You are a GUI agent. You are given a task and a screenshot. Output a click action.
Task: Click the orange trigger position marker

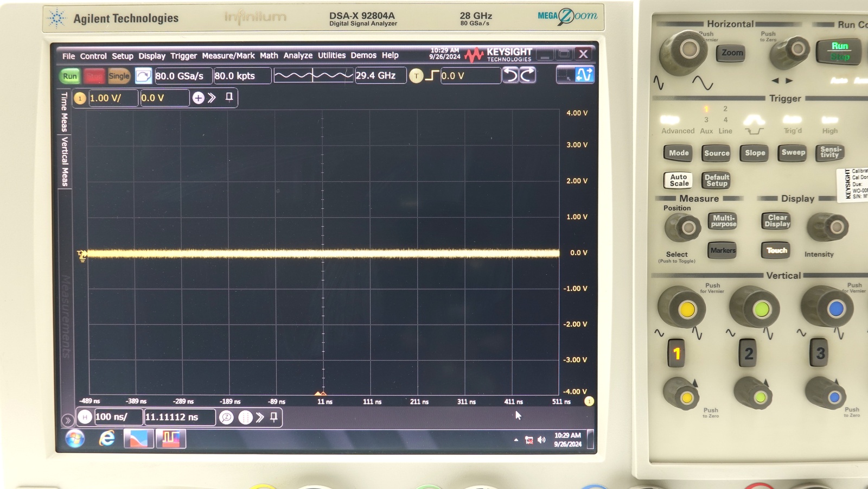point(321,393)
